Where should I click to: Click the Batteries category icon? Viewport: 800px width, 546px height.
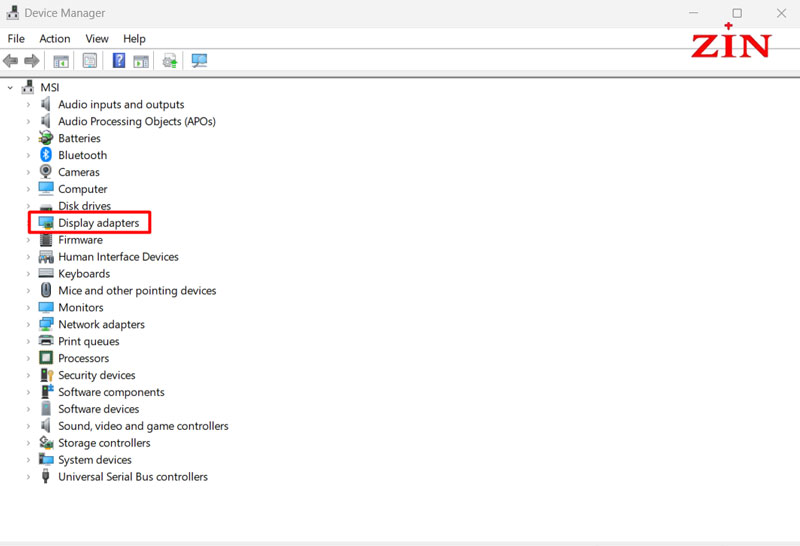point(46,138)
